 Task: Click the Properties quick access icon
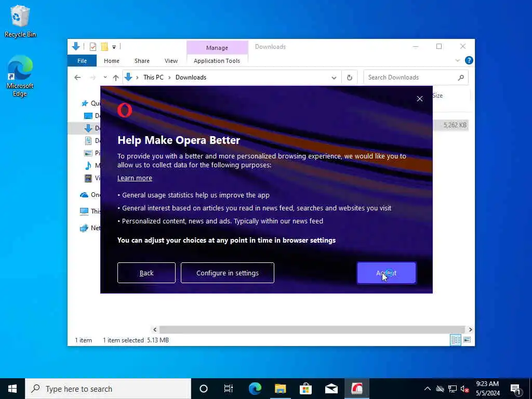pos(92,46)
